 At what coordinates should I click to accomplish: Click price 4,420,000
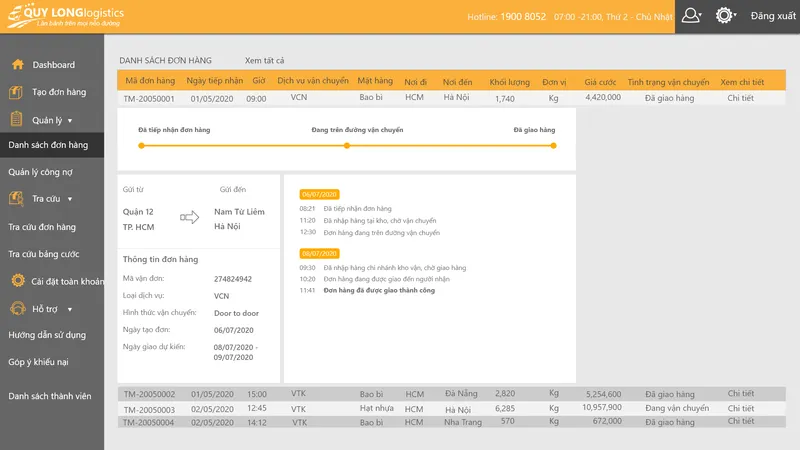pos(603,97)
